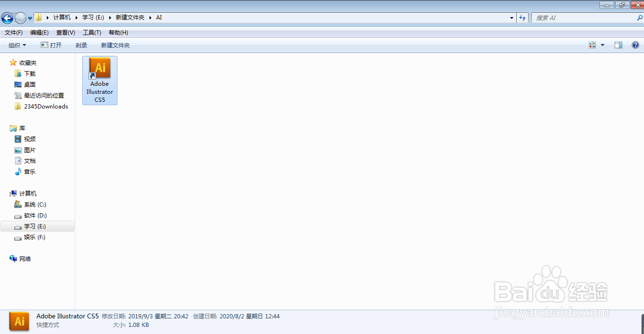This screenshot has width=644, height=334.
Task: Select 软件 (D:) drive in navigation pane
Action: (x=35, y=216)
